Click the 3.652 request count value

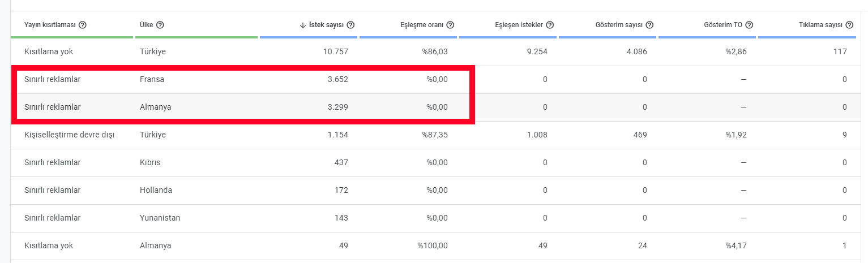[337, 79]
